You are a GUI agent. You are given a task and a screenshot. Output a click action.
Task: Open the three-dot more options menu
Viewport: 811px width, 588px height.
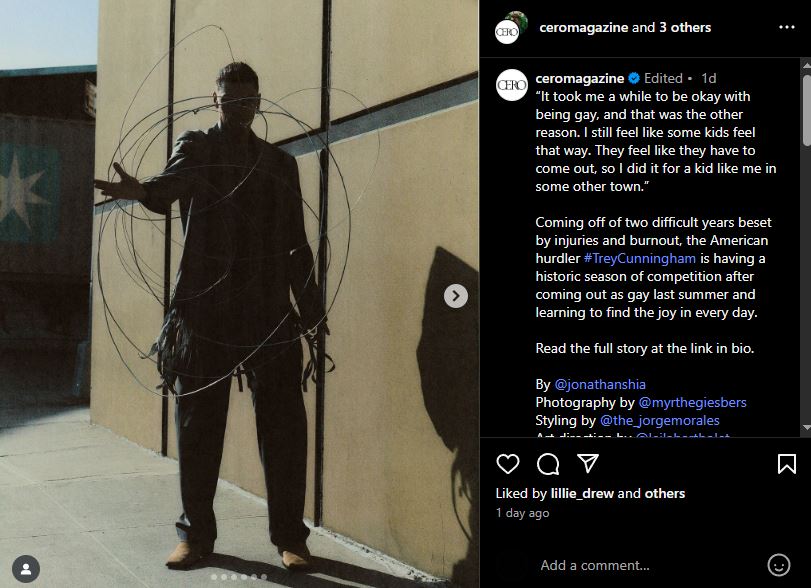[786, 27]
